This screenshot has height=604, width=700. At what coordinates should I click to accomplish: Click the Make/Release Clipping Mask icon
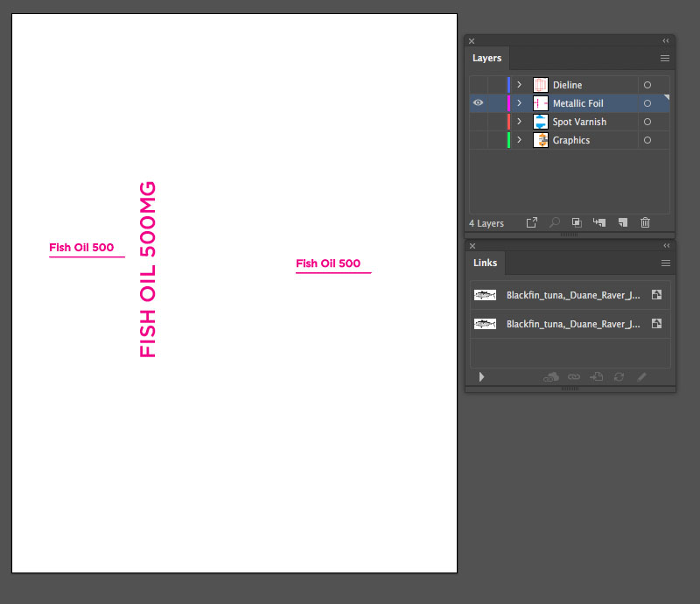pyautogui.click(x=576, y=222)
